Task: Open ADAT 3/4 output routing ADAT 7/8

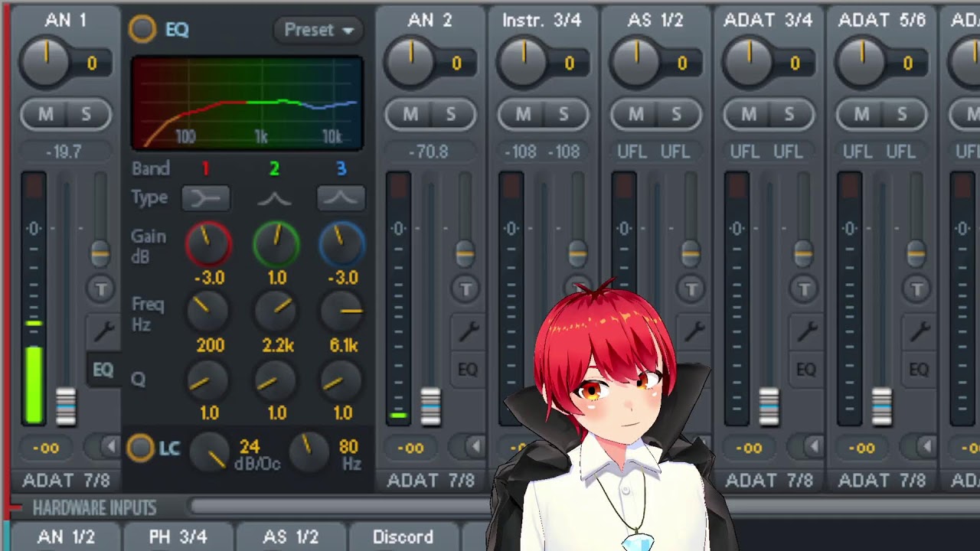Action: [x=769, y=481]
